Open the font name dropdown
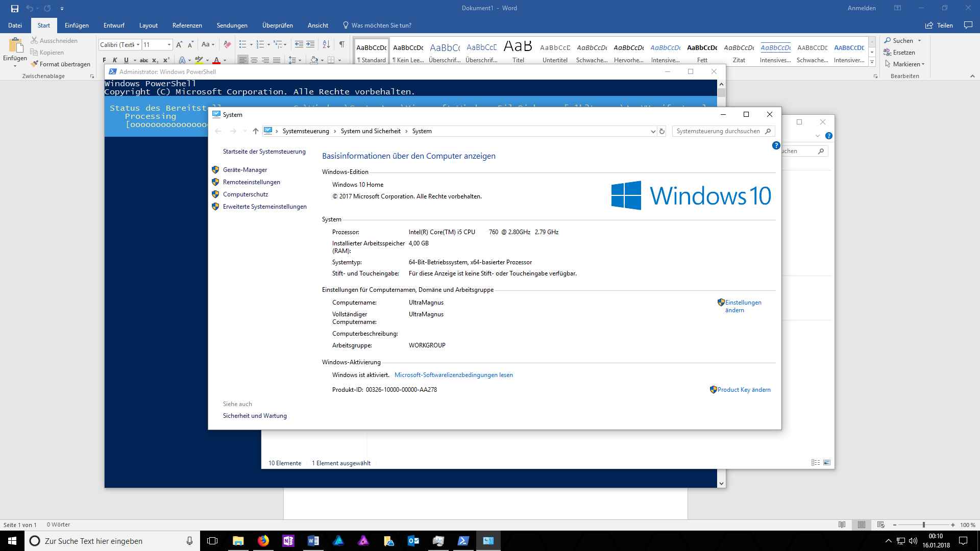The image size is (980, 551). click(x=138, y=44)
